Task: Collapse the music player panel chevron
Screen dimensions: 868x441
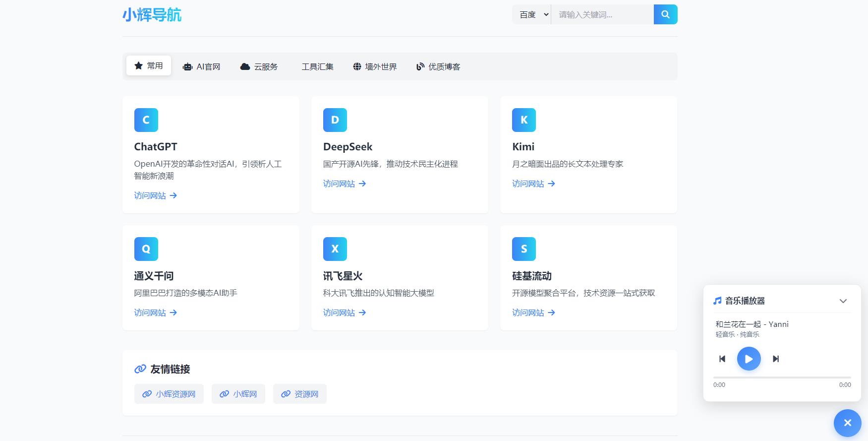Action: point(843,301)
